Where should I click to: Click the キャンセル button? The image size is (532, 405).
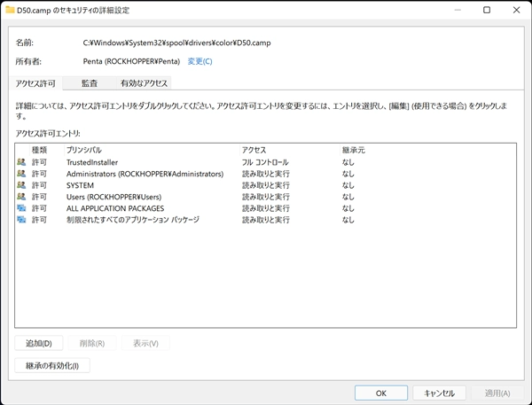point(439,393)
